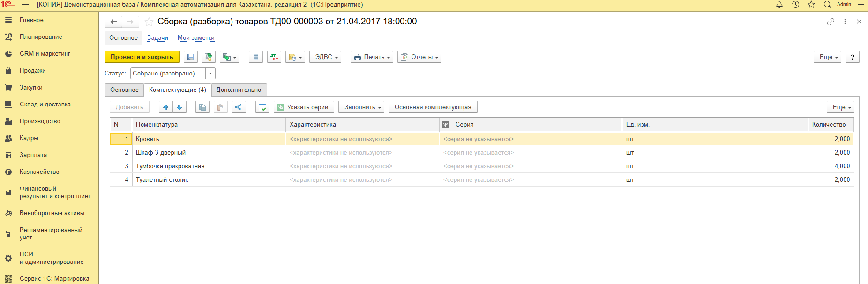Image resolution: width=868 pixels, height=284 pixels.
Task: Select the Шкаф 3-дверный row
Action: [161, 153]
